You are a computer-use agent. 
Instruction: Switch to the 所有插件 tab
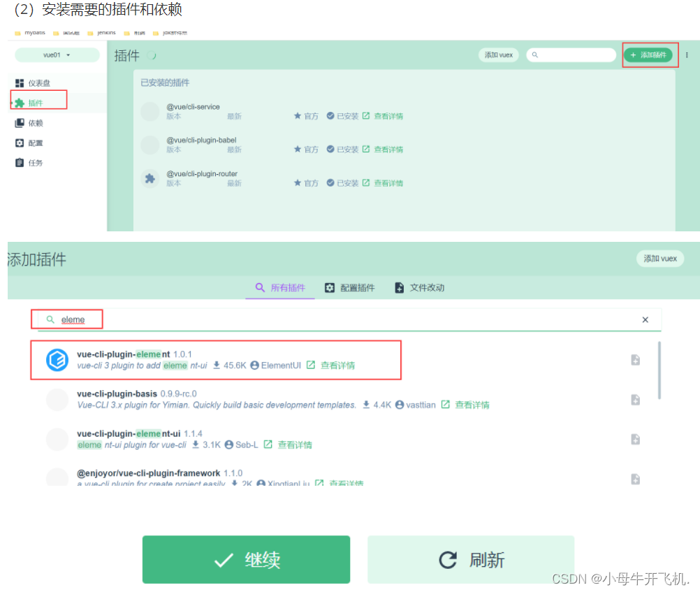pos(280,287)
